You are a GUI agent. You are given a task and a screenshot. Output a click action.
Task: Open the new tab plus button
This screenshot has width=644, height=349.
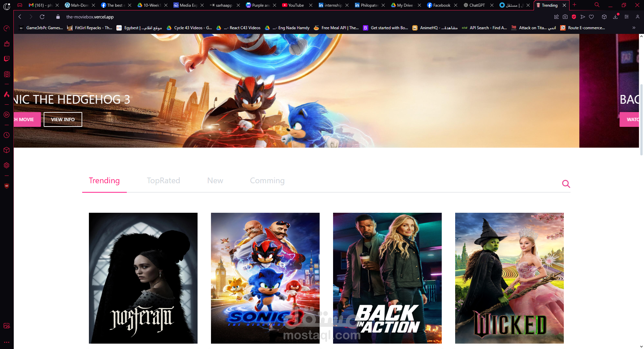pyautogui.click(x=574, y=5)
